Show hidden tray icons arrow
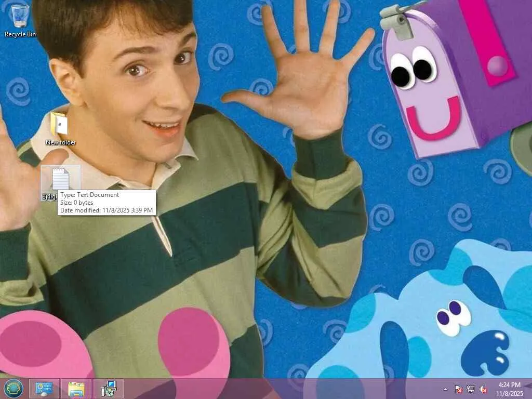Image resolution: width=532 pixels, height=399 pixels. [445, 389]
